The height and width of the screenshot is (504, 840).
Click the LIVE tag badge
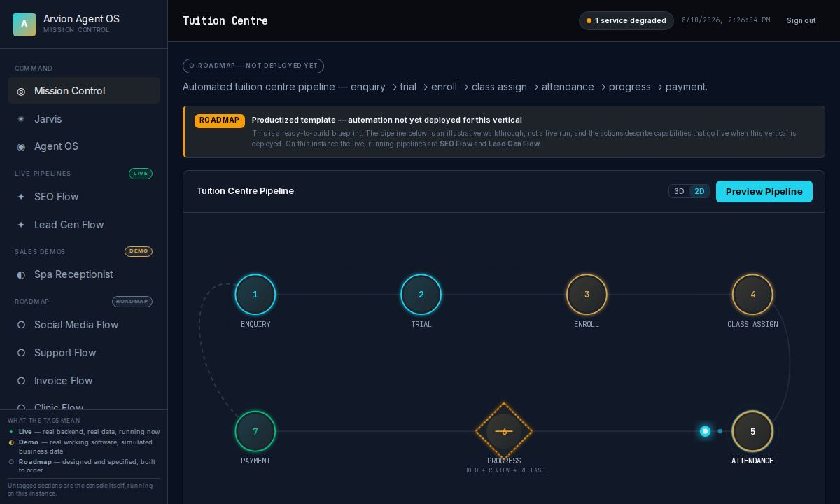[141, 174]
